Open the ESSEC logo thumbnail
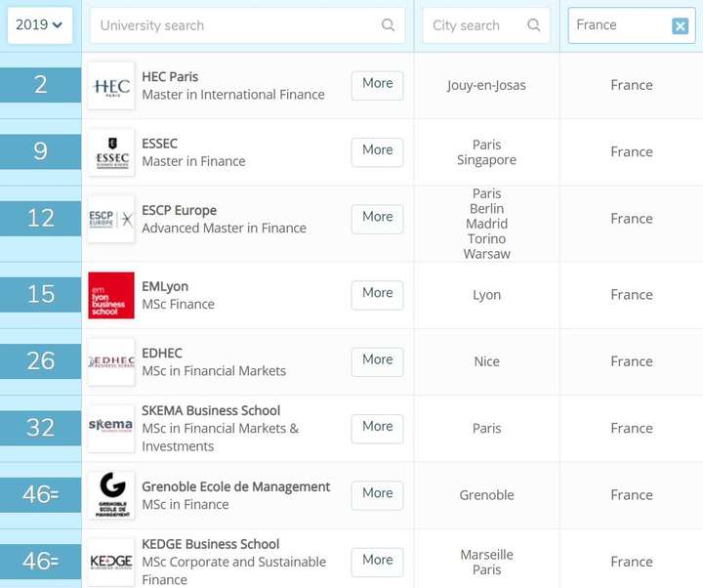 click(111, 152)
